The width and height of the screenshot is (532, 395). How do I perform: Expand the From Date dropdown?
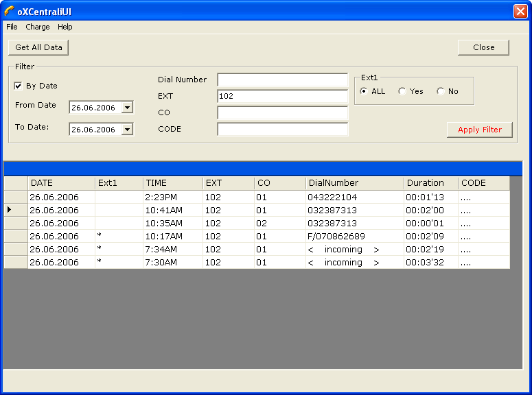(126, 108)
